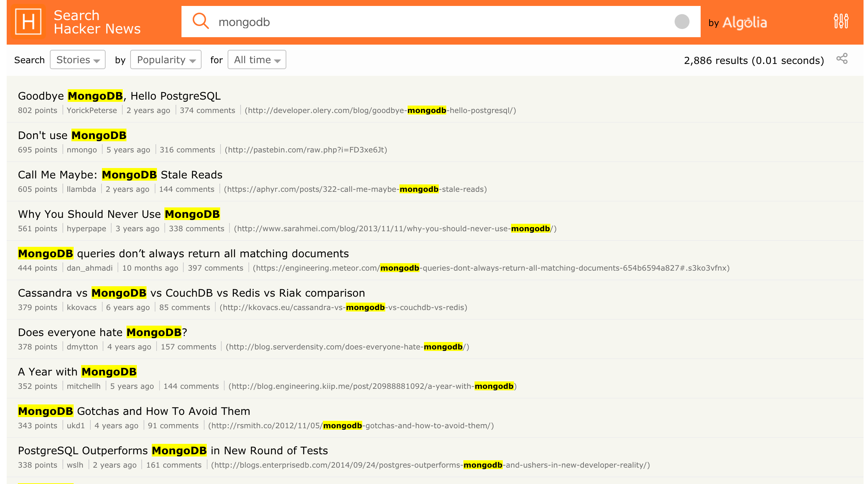This screenshot has width=868, height=484.
Task: Click the share results icon
Action: click(842, 59)
